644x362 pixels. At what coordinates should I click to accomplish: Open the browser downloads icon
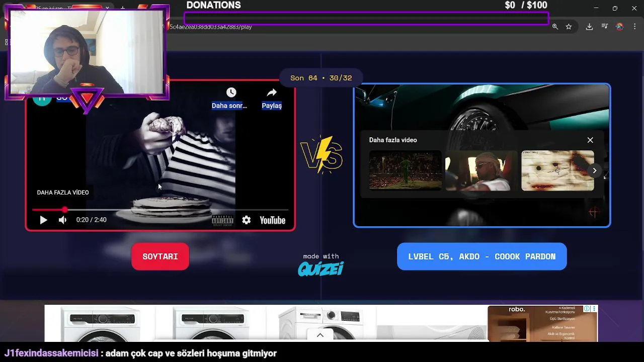click(x=589, y=27)
